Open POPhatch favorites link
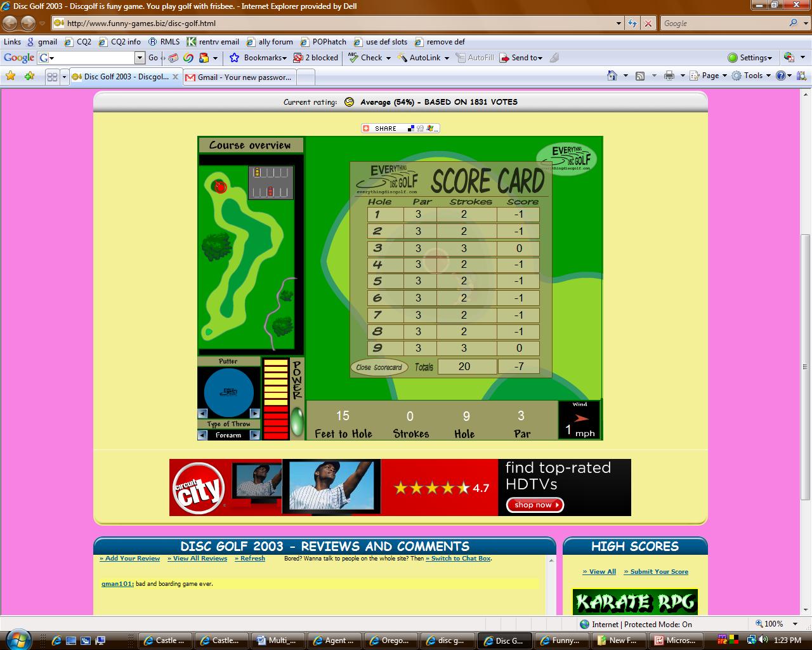This screenshot has width=812, height=650. pyautogui.click(x=323, y=42)
